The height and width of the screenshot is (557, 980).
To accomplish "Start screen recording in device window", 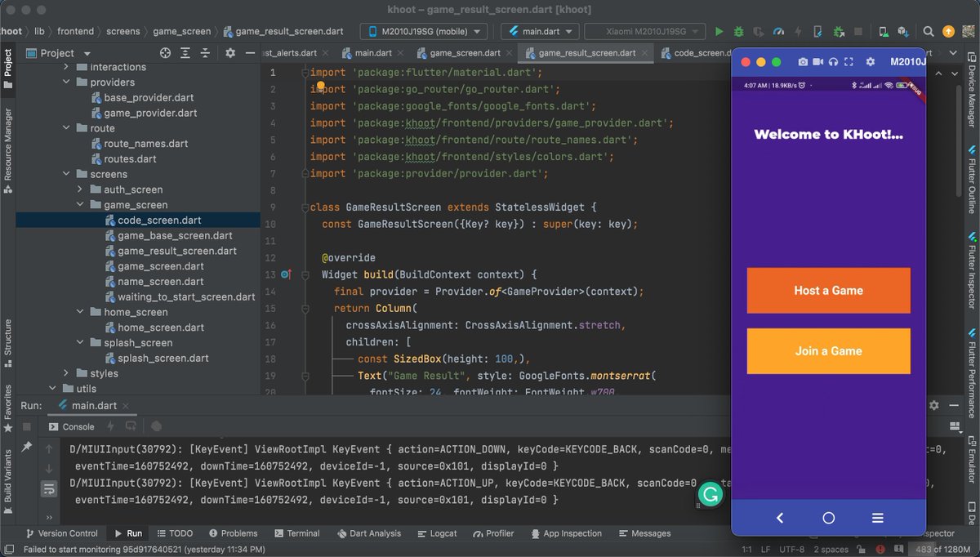I will [x=818, y=62].
